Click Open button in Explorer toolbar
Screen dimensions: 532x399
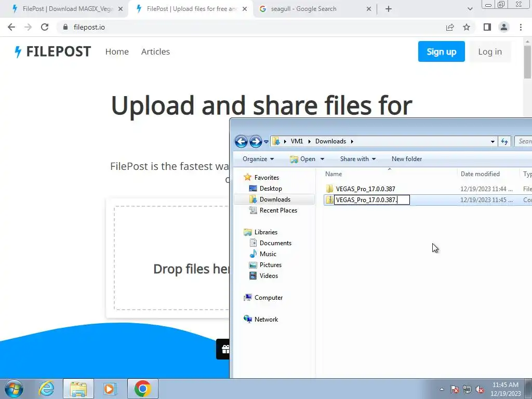[303, 159]
